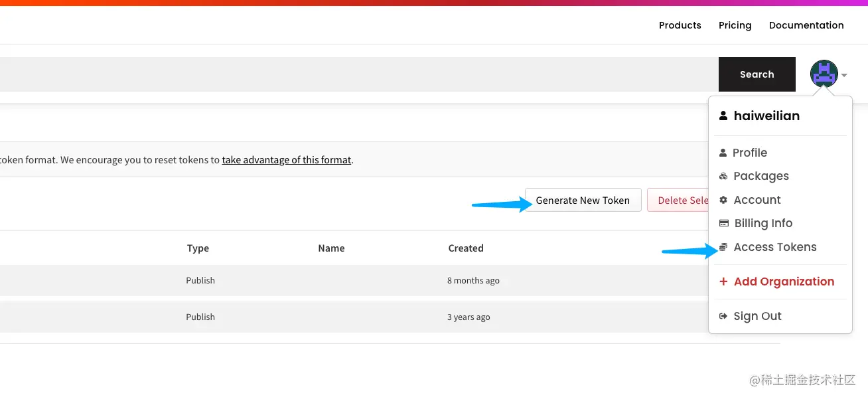Open the user avatar menu
868x399 pixels.
(824, 74)
